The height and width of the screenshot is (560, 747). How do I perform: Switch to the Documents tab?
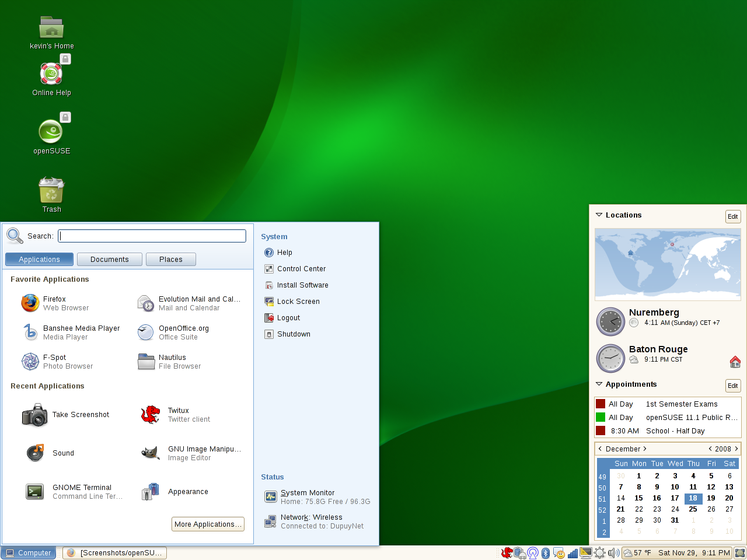(x=110, y=260)
